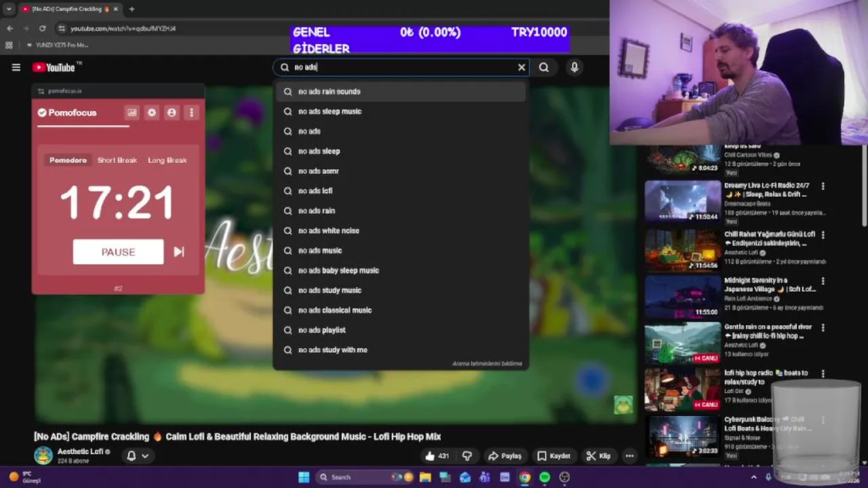
Task: Click the Pomofocus logo title
Action: click(x=67, y=113)
